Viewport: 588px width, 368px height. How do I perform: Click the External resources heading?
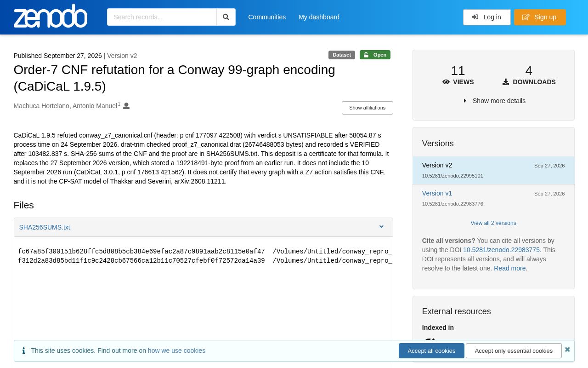click(456, 311)
